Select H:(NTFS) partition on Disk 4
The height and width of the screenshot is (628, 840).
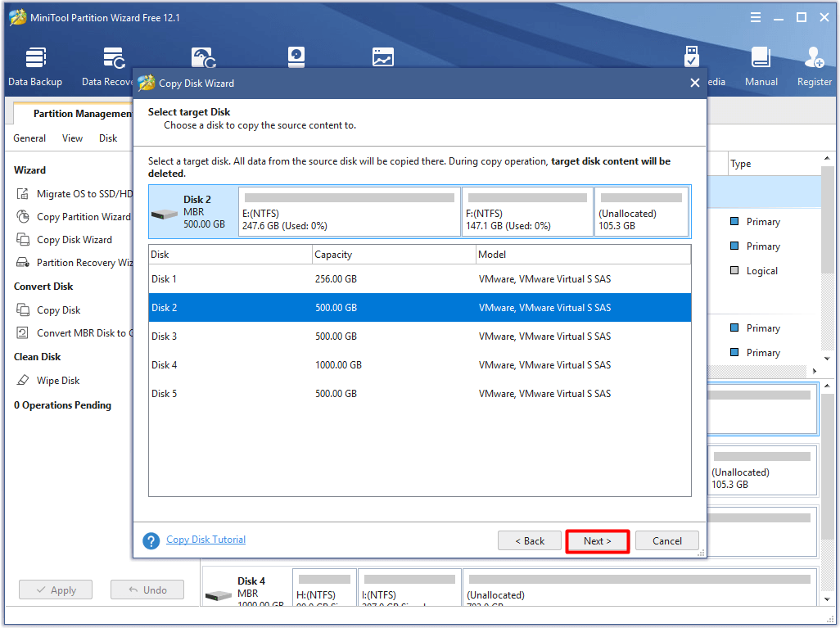324,587
